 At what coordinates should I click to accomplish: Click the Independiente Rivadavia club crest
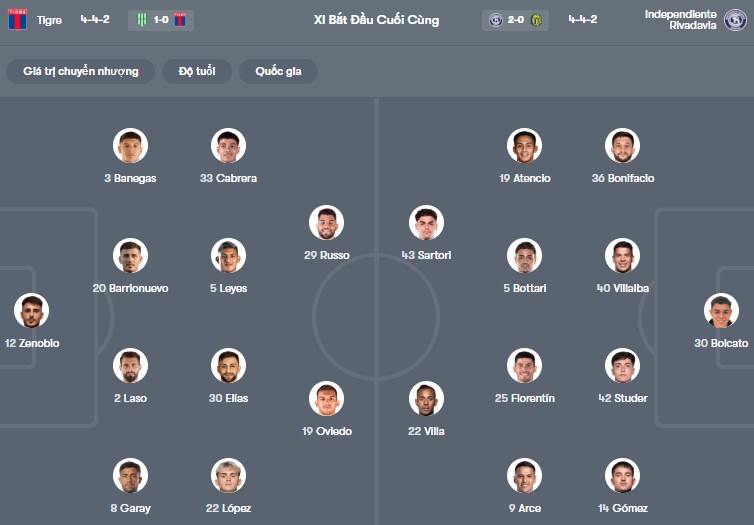click(x=735, y=20)
